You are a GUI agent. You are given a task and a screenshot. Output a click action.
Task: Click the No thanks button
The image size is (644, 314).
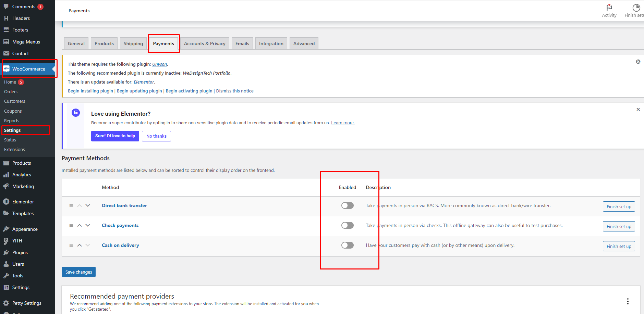(156, 136)
